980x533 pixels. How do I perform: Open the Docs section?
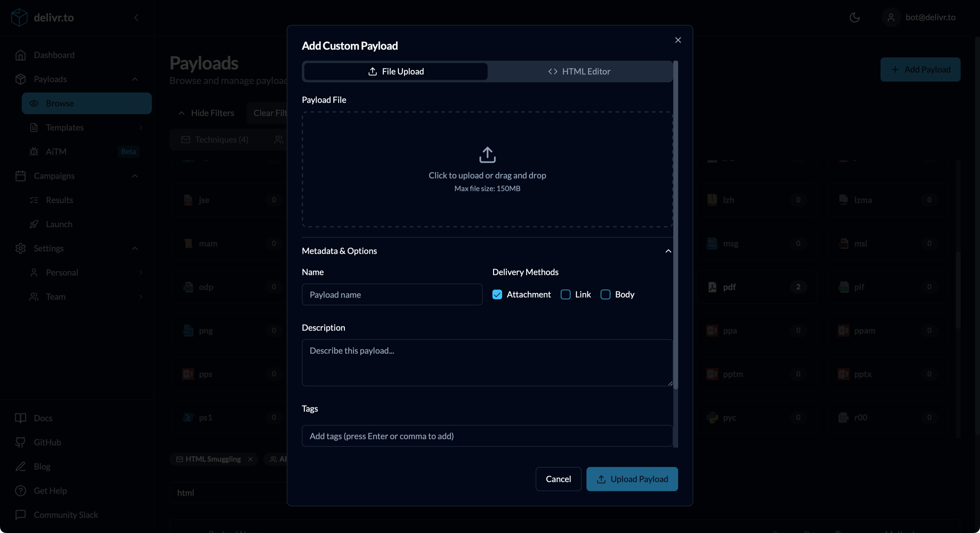tap(43, 418)
